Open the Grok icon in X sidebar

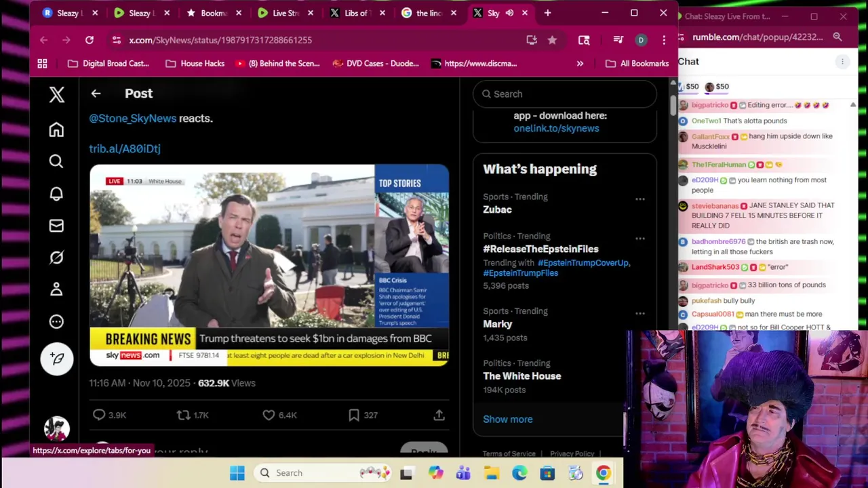[x=56, y=258]
